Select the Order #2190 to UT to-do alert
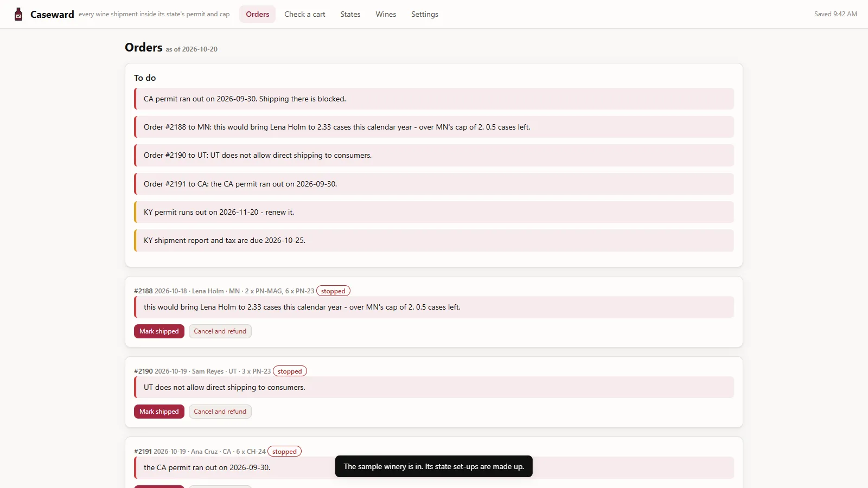 434,155
